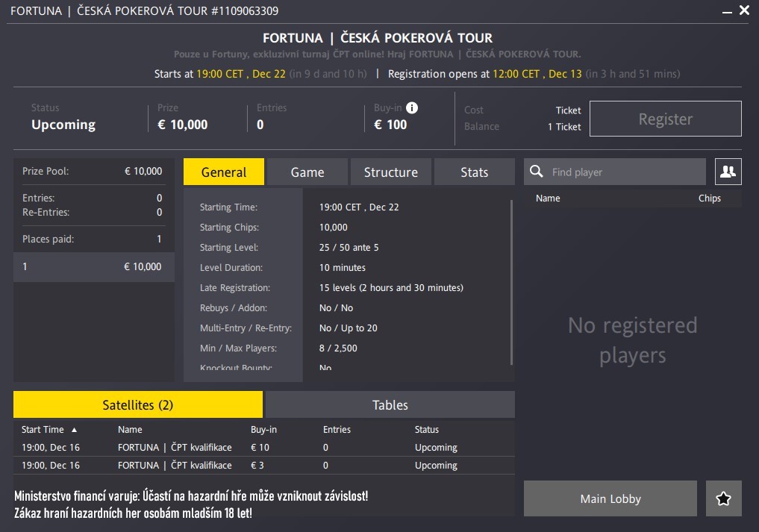This screenshot has width=759, height=532.
Task: Switch to the Tables tab
Action: point(390,404)
